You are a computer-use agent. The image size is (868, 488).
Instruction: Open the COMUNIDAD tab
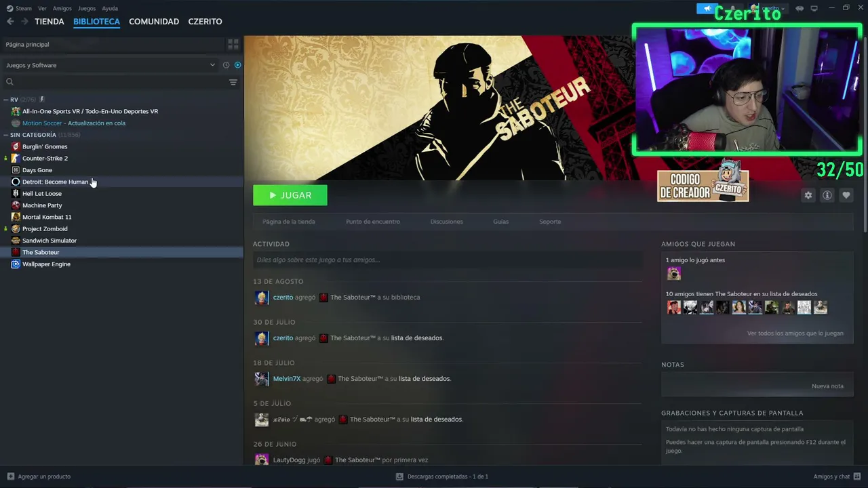154,22
